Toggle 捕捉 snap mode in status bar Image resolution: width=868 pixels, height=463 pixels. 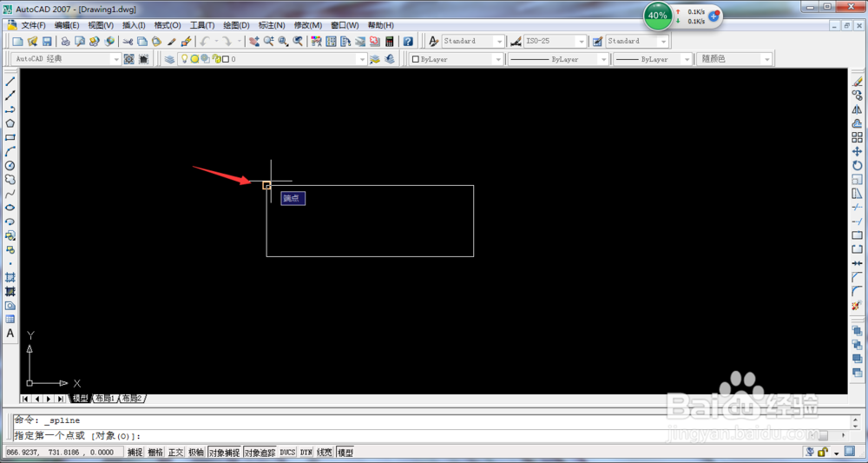tap(135, 453)
